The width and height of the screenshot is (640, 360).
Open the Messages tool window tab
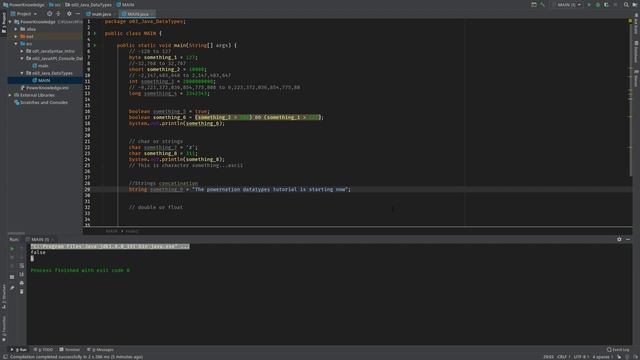coord(100,350)
